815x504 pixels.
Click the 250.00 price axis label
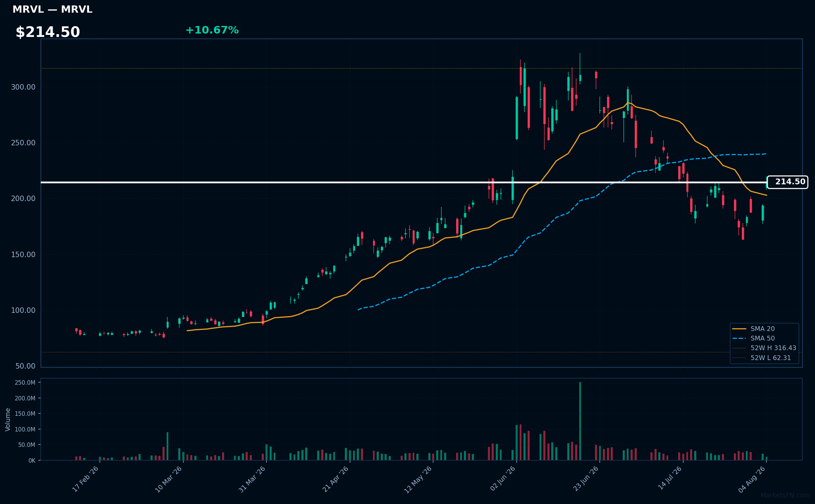tap(23, 143)
